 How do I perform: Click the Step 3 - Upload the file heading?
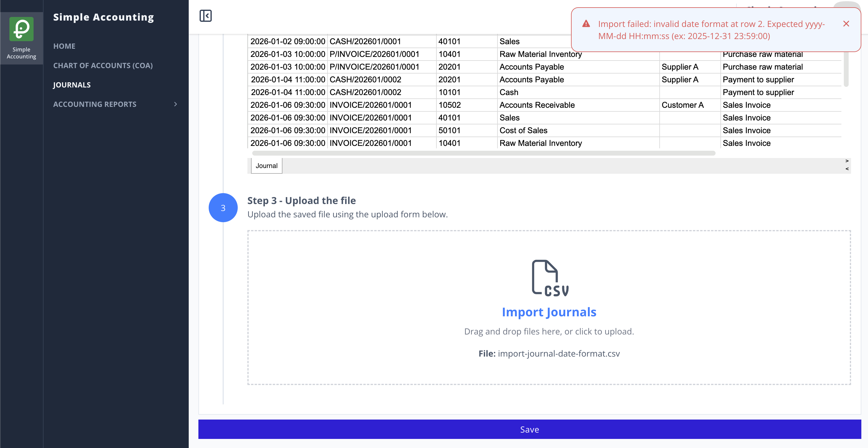pos(301,200)
